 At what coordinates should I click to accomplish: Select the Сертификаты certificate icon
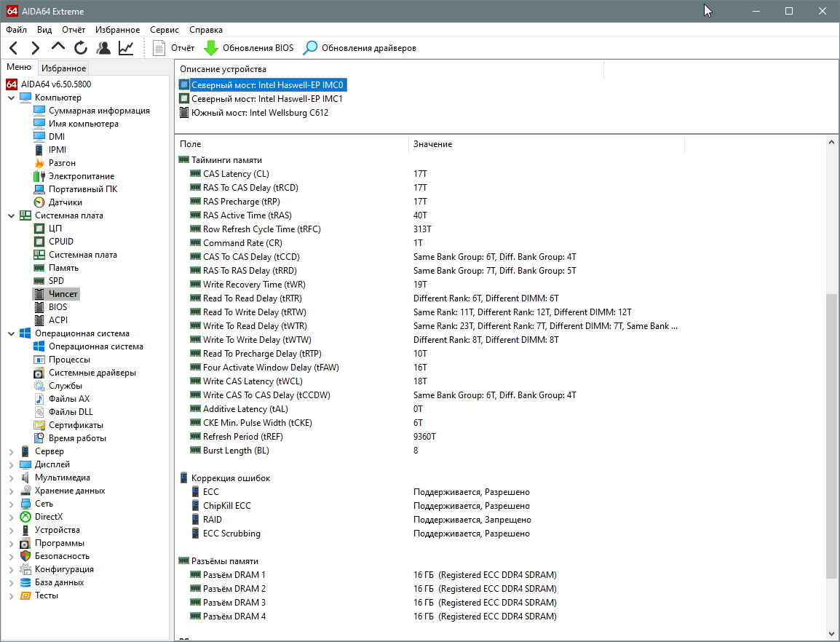pyautogui.click(x=39, y=425)
